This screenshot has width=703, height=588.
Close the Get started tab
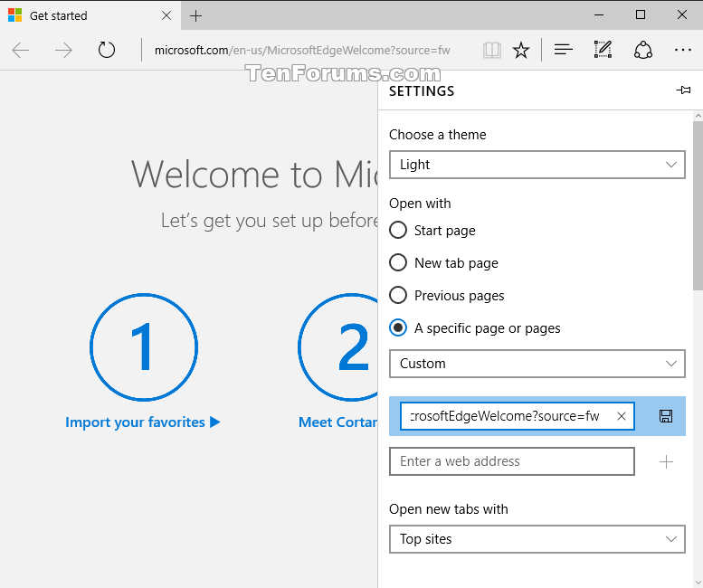[166, 15]
